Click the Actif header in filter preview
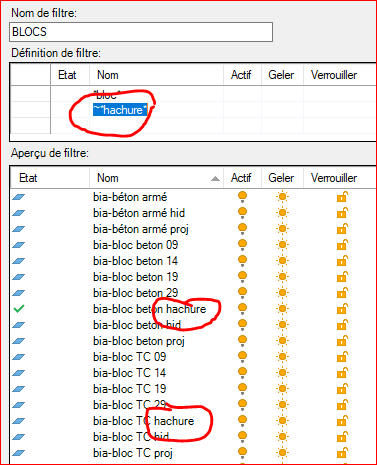 tap(241, 178)
